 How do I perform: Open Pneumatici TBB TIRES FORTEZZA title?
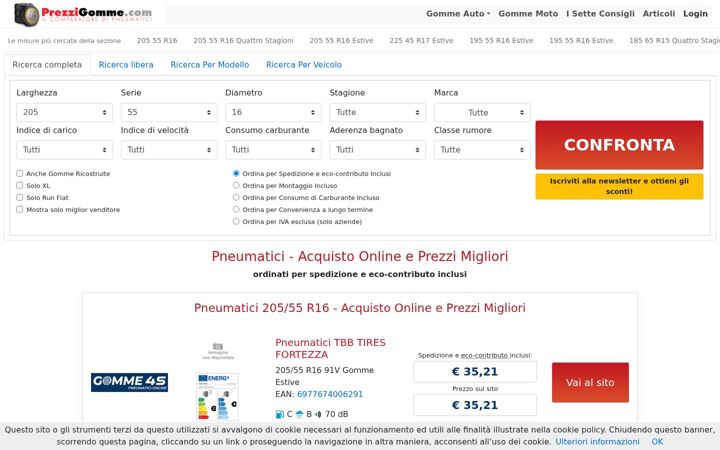point(330,349)
